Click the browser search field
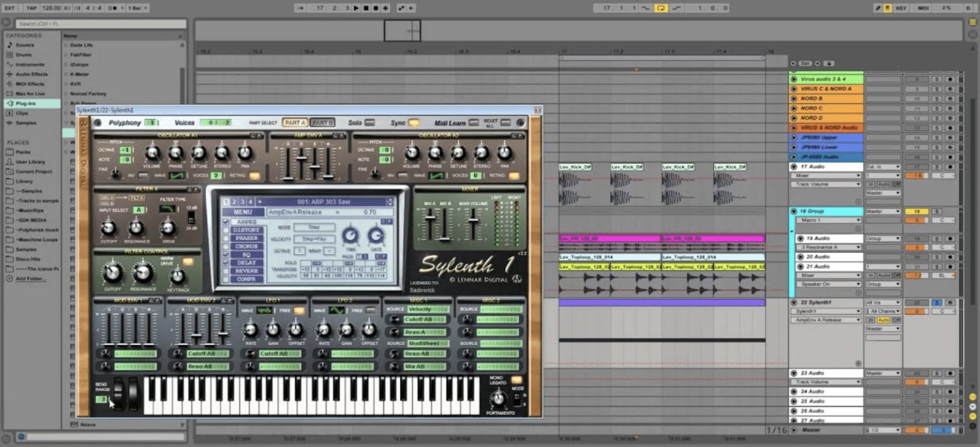980x447 pixels. [x=101, y=24]
